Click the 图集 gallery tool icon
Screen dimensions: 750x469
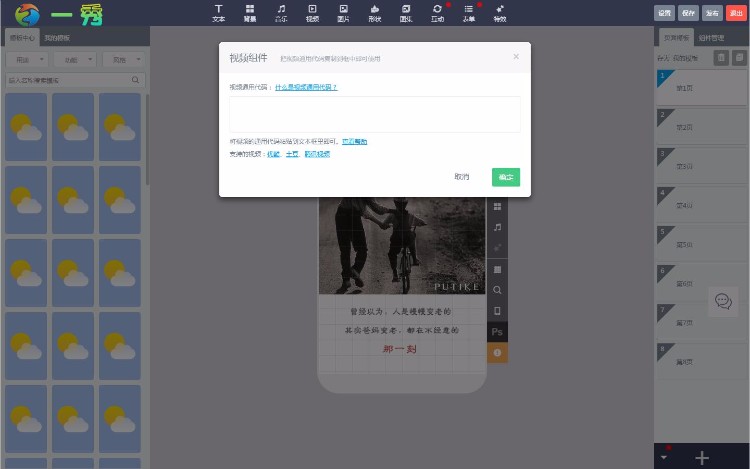click(x=406, y=13)
